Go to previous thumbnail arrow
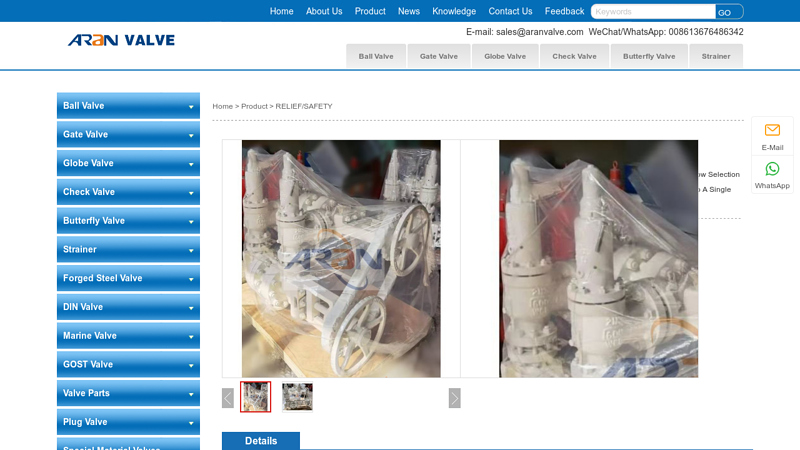800x450 pixels. pyautogui.click(x=228, y=398)
